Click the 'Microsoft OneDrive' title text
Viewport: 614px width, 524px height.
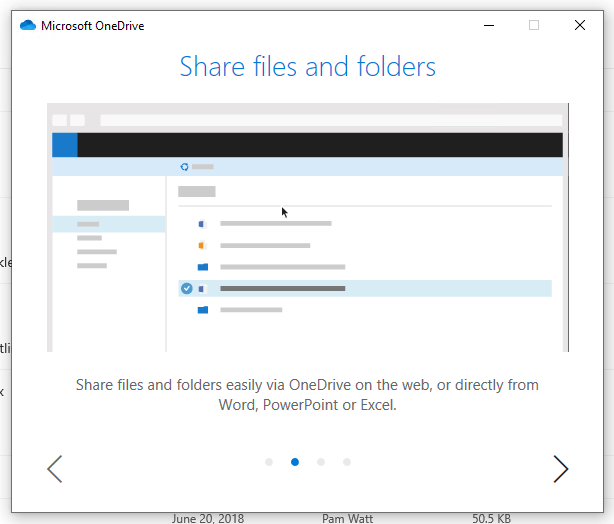(93, 26)
